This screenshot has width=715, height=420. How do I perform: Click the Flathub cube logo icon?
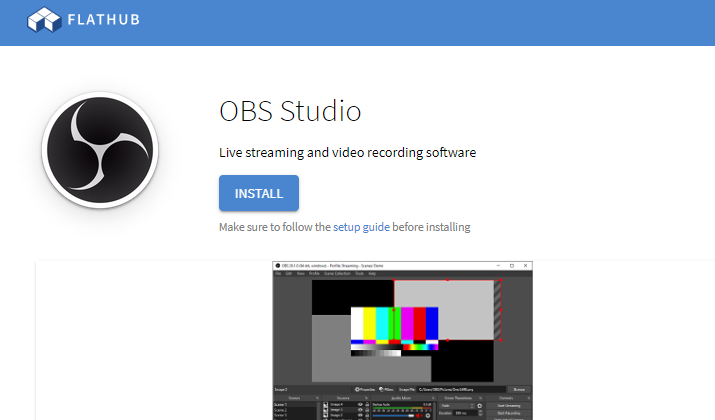coord(44,20)
